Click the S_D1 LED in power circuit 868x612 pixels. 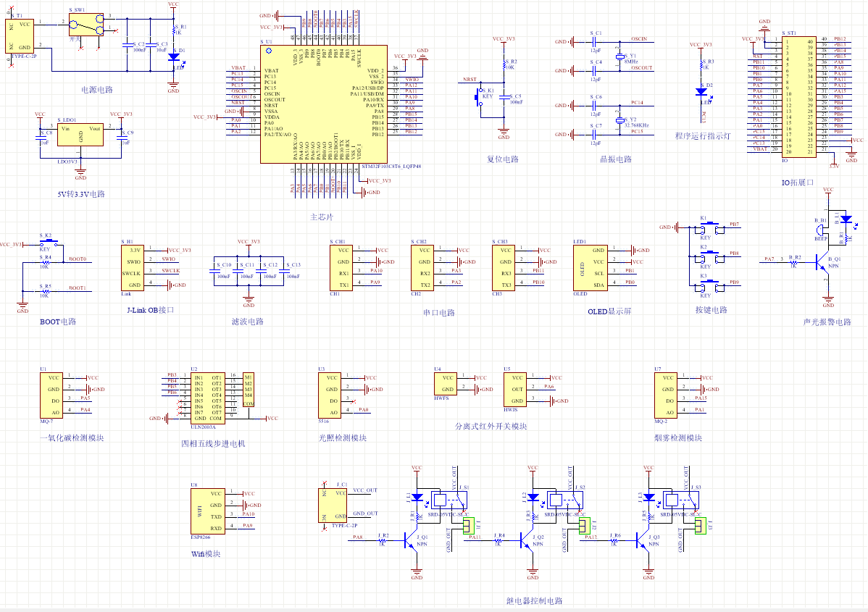(174, 57)
